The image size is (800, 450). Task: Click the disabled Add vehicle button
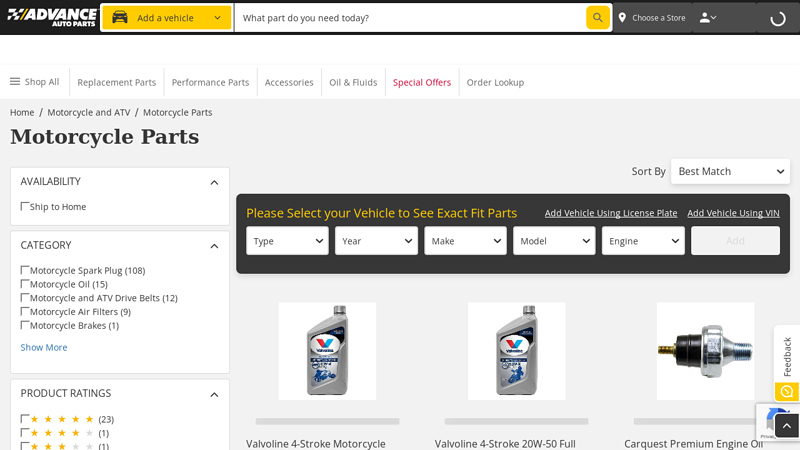pos(735,241)
